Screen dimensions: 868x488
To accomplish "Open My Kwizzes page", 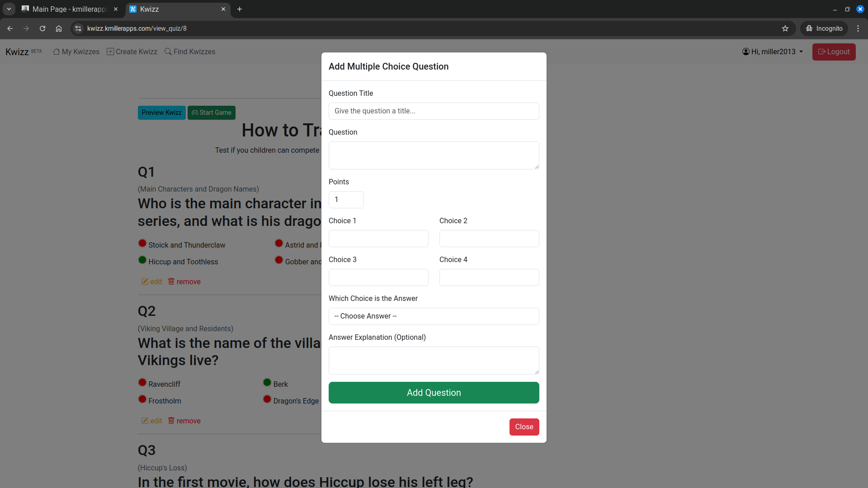I will (76, 52).
